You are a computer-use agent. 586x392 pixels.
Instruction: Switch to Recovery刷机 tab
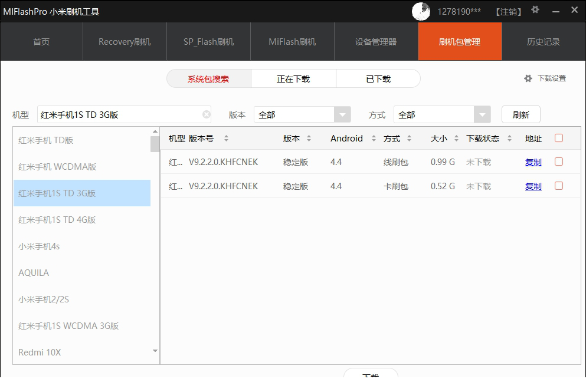pos(125,41)
